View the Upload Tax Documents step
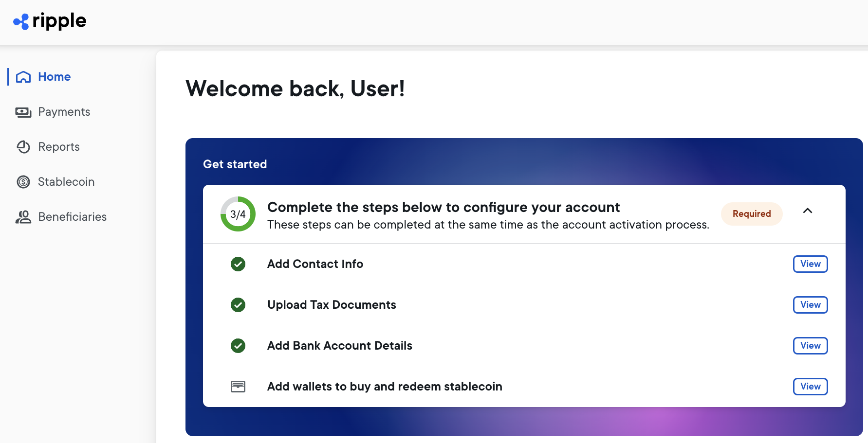Image resolution: width=868 pixels, height=443 pixels. pyautogui.click(x=810, y=305)
